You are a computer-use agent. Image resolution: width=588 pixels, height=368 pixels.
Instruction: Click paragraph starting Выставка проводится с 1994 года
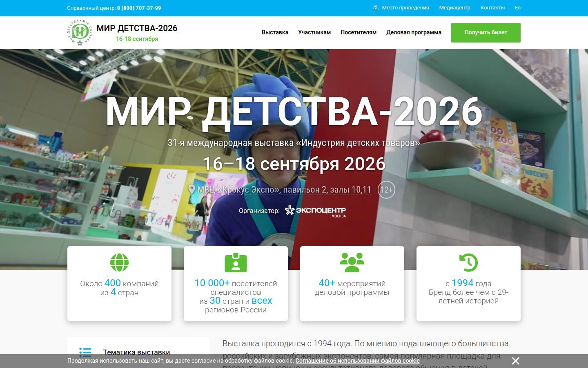pyautogui.click(x=365, y=355)
